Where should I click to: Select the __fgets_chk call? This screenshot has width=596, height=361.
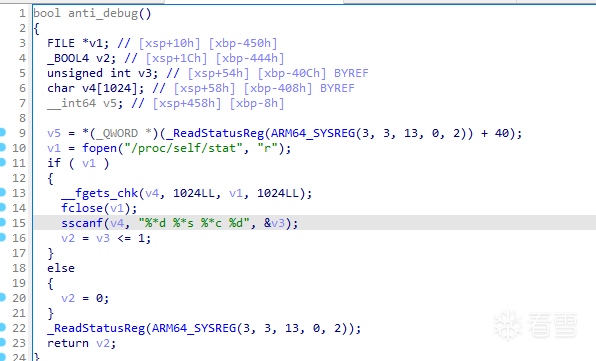click(x=100, y=193)
